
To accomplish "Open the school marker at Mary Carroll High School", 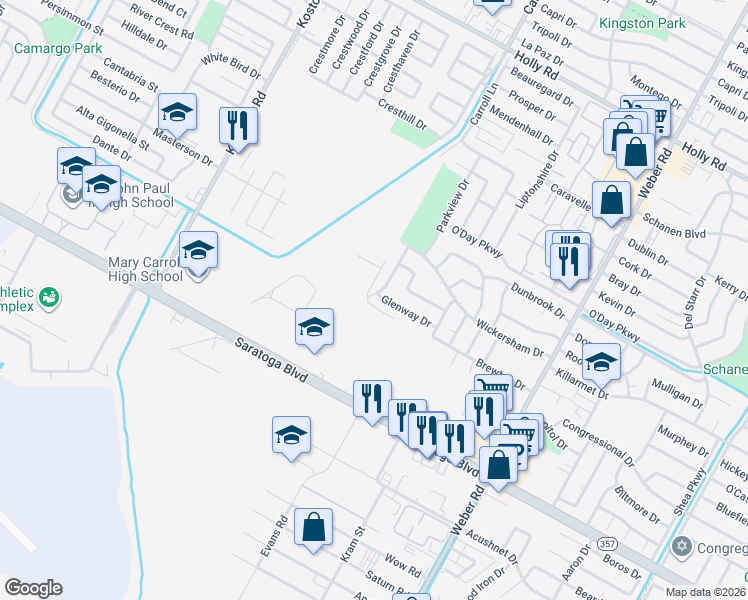I will (x=198, y=251).
